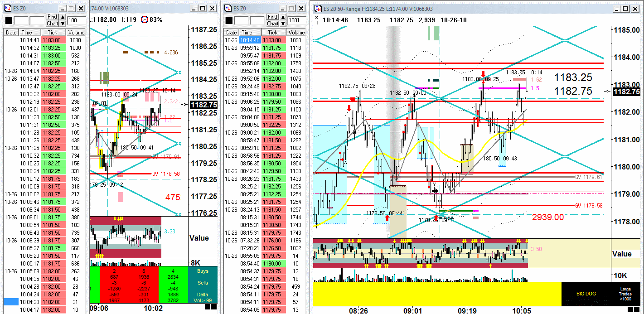
Task: Click the EW app icon of left tick window
Action: [8, 9]
